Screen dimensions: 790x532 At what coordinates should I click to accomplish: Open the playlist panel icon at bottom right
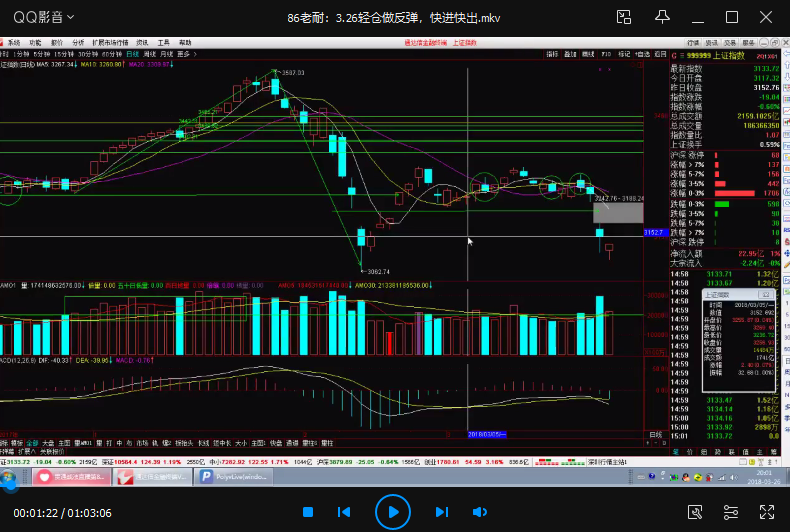click(x=767, y=513)
